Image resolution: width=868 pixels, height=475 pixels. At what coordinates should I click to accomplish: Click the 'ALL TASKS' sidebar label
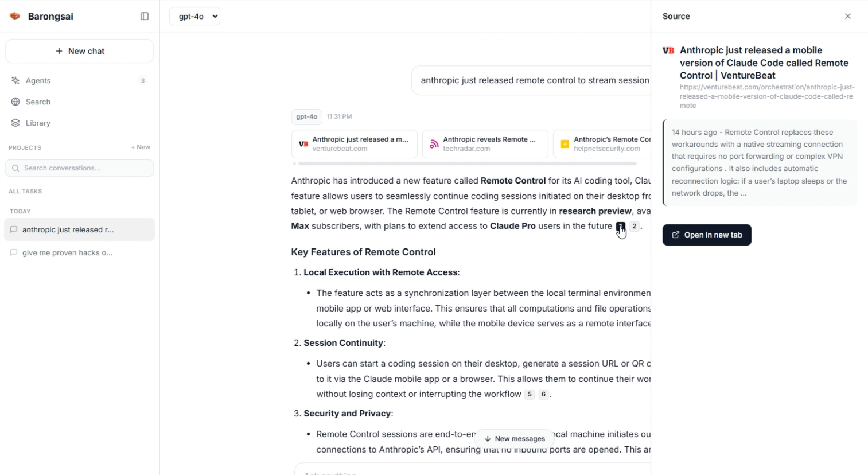25,191
